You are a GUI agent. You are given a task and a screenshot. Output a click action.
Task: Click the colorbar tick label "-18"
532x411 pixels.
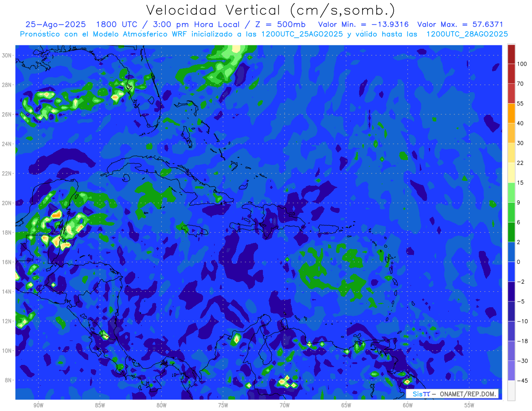coord(522,341)
